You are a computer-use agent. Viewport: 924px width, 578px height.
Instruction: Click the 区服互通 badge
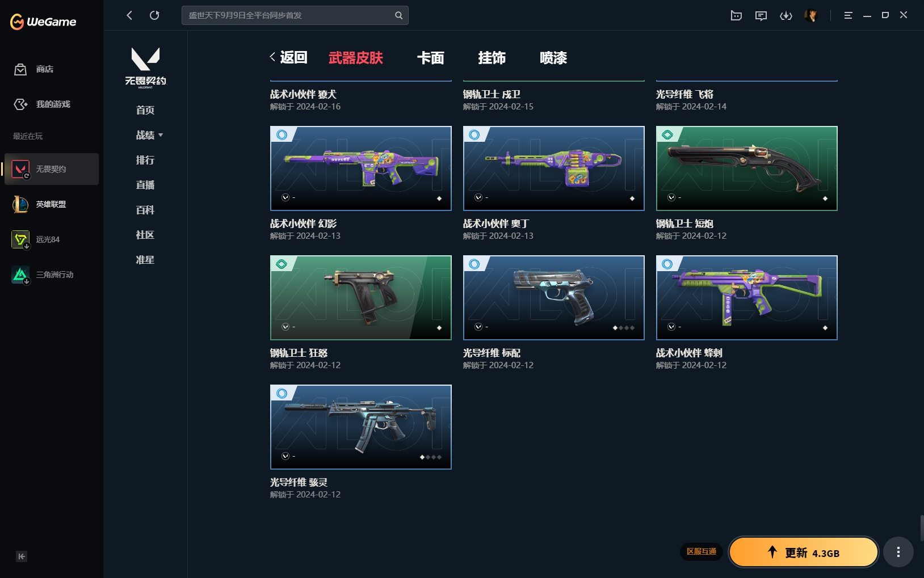[702, 551]
